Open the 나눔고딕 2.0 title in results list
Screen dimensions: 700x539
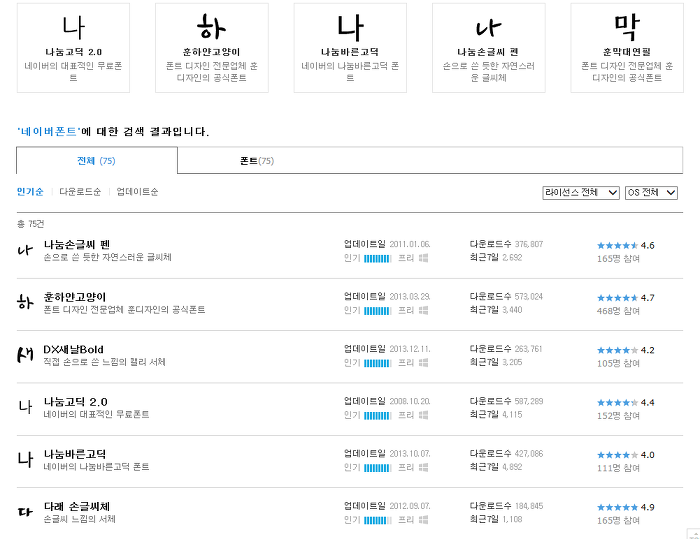tap(75, 401)
